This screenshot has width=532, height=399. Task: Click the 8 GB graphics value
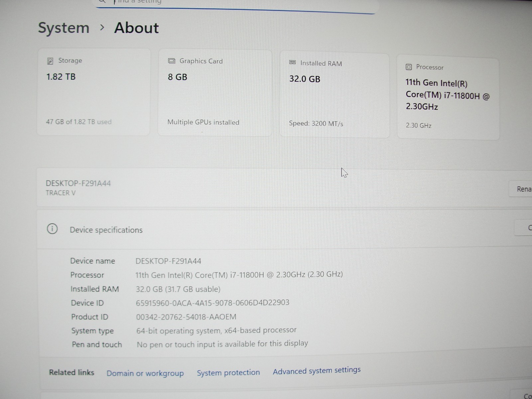click(x=178, y=77)
